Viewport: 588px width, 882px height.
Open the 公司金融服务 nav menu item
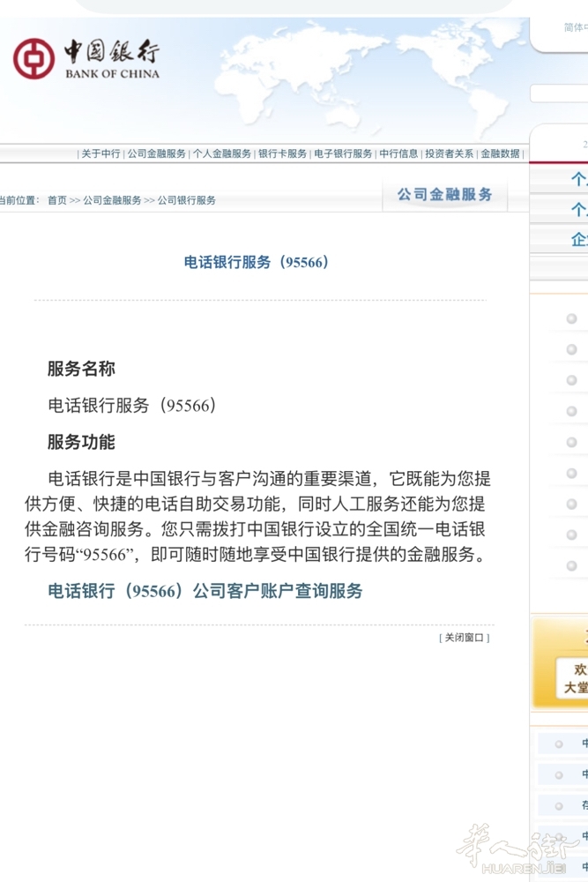[x=156, y=153]
